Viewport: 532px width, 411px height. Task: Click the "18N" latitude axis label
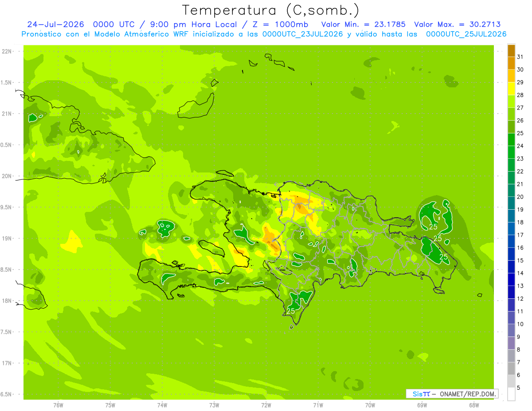8,301
